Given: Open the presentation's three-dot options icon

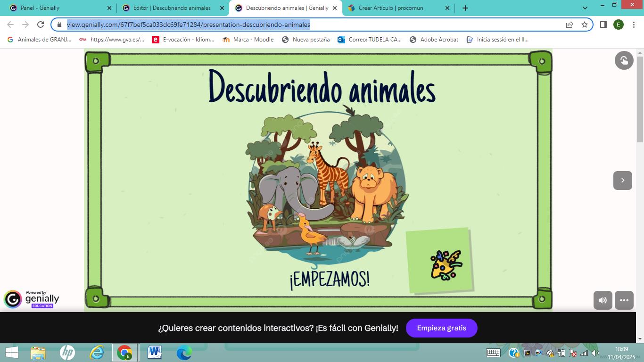Looking at the screenshot, I should [x=624, y=300].
